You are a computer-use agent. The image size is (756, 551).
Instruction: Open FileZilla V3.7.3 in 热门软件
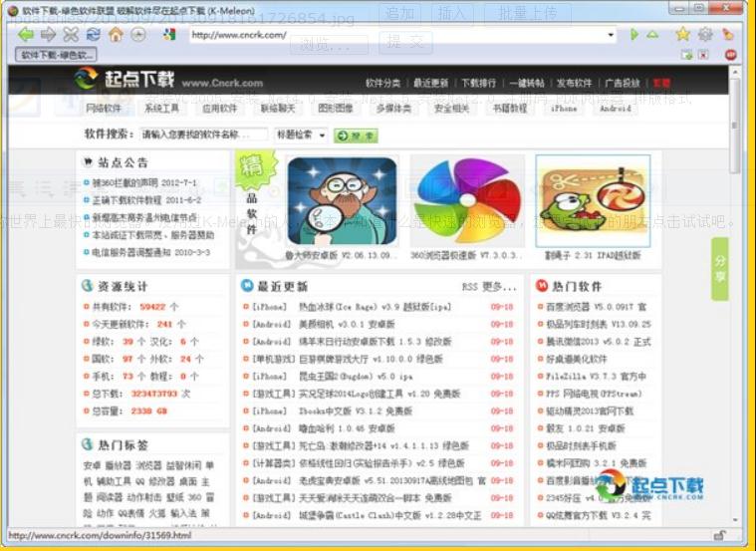click(597, 377)
